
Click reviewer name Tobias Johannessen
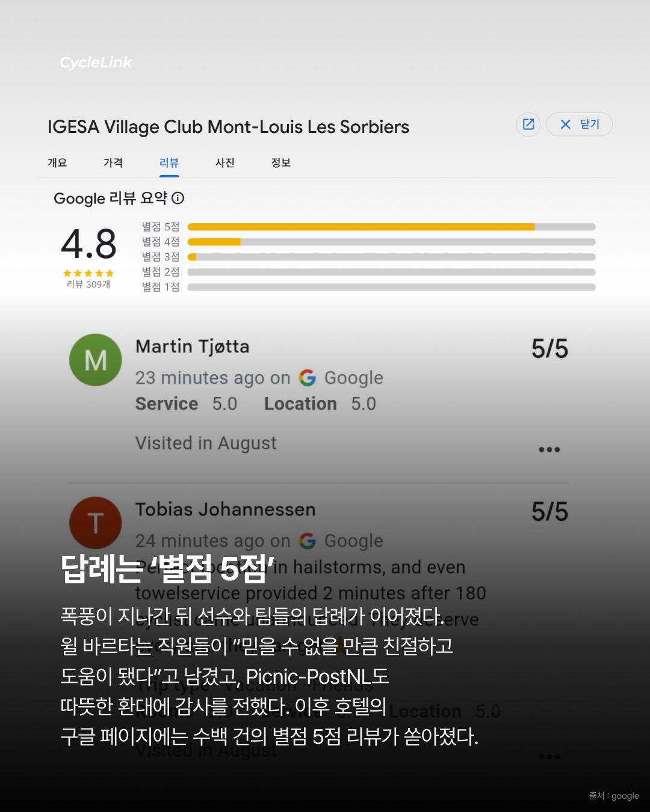(226, 509)
